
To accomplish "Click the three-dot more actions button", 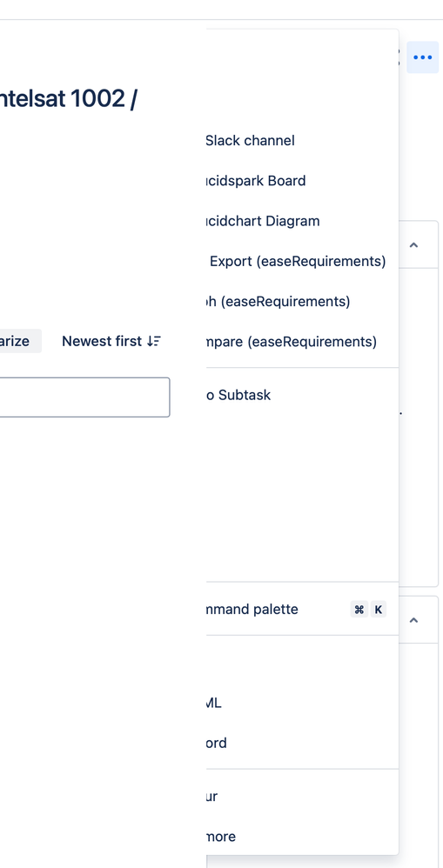I will pyautogui.click(x=422, y=57).
